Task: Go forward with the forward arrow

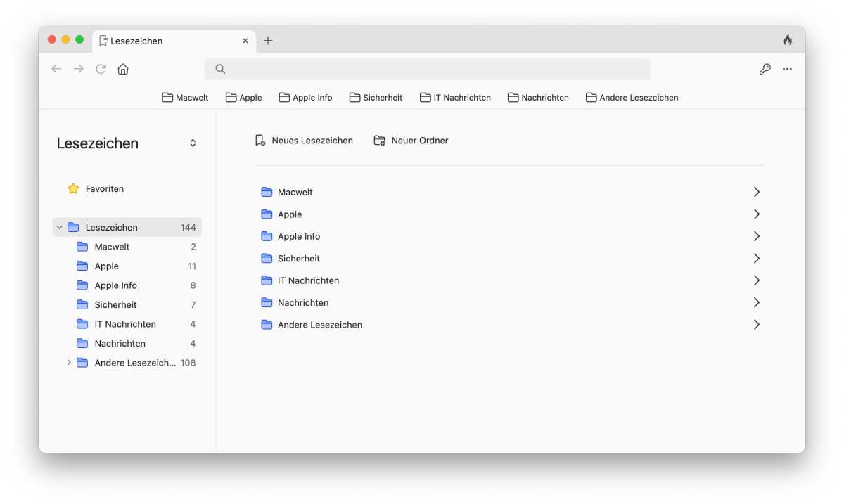Action: pos(79,69)
